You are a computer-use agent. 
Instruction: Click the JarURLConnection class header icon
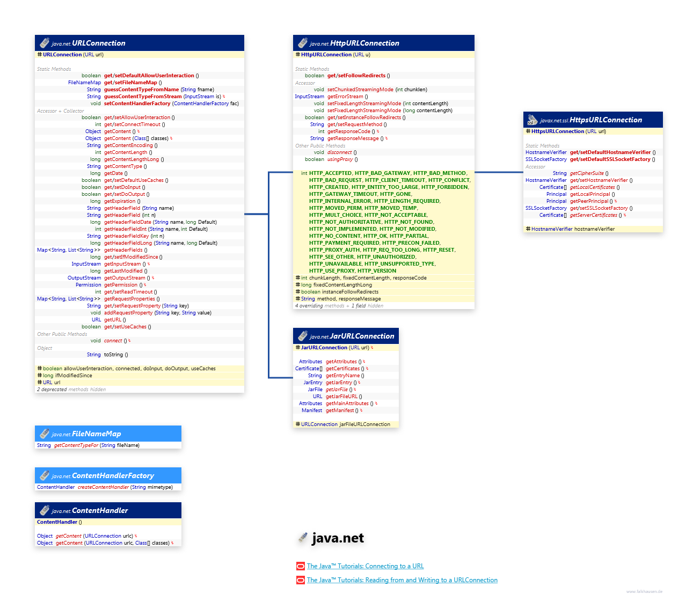[x=303, y=336]
